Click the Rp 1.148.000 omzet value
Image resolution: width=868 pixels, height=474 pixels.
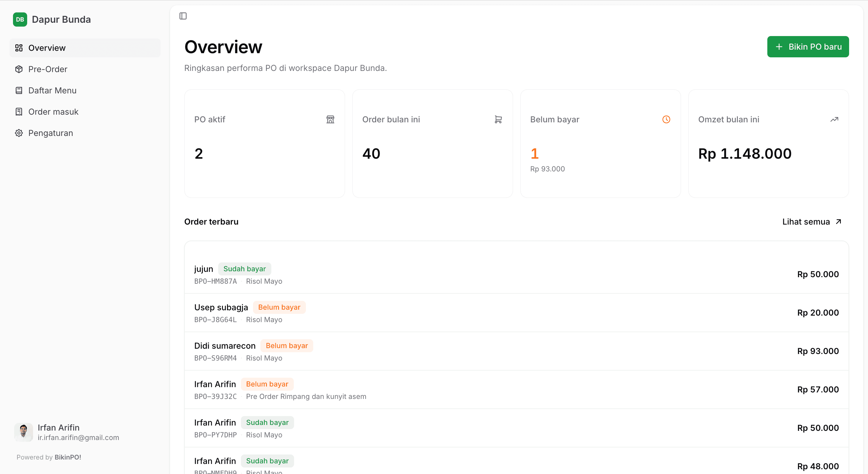pos(745,154)
